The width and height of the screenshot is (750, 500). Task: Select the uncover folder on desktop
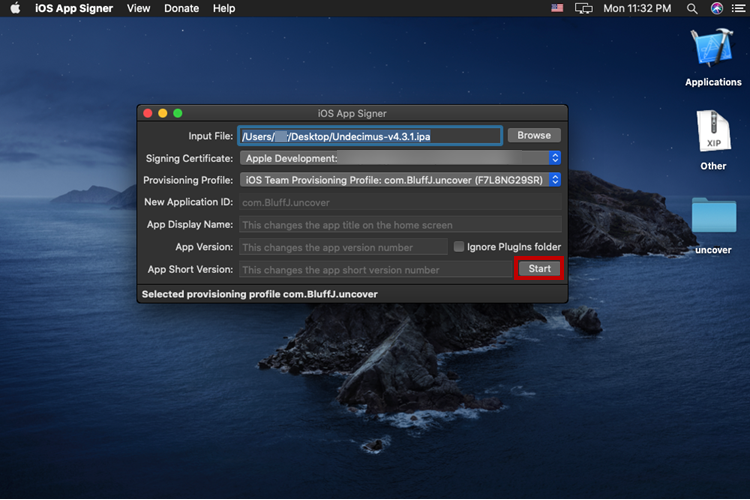(x=713, y=226)
